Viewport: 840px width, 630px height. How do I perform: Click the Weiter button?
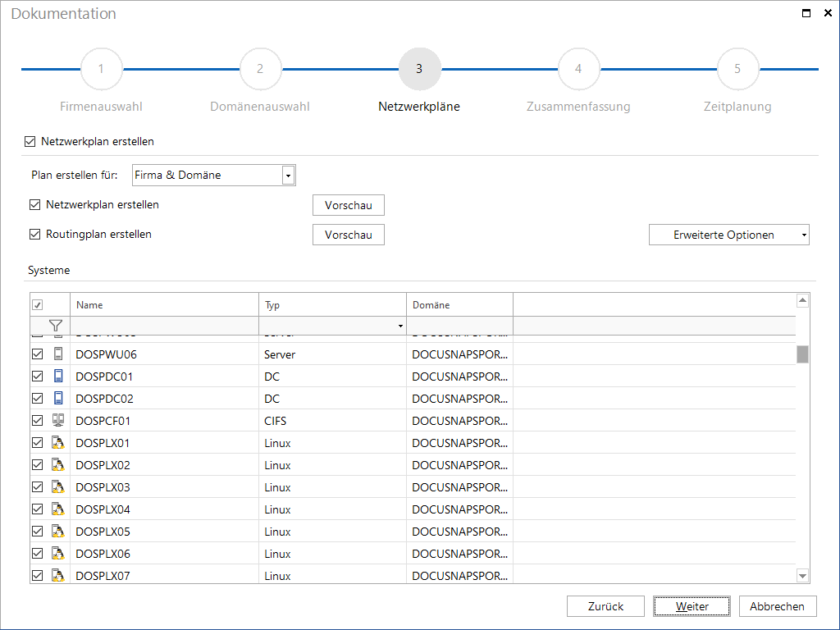click(x=692, y=606)
